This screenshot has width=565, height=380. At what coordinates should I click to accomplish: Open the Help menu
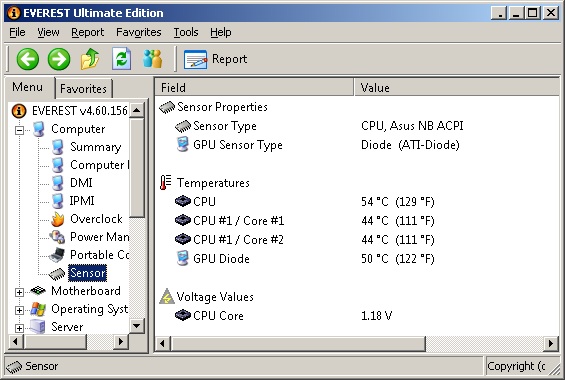click(221, 32)
